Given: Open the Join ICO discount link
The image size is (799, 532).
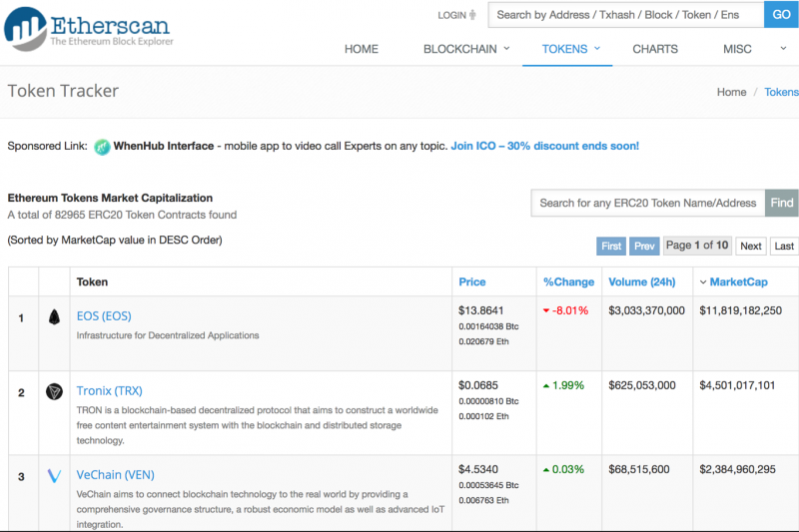Looking at the screenshot, I should [544, 146].
